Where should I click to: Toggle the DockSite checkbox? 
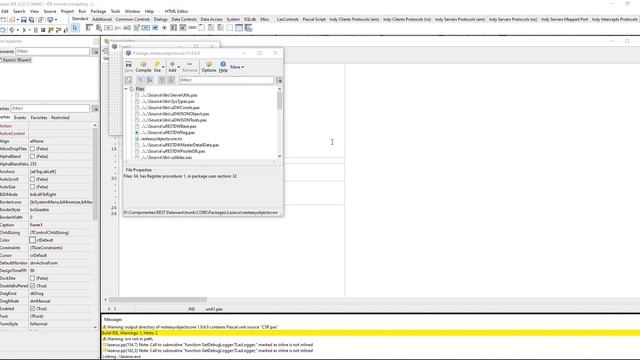(32, 278)
